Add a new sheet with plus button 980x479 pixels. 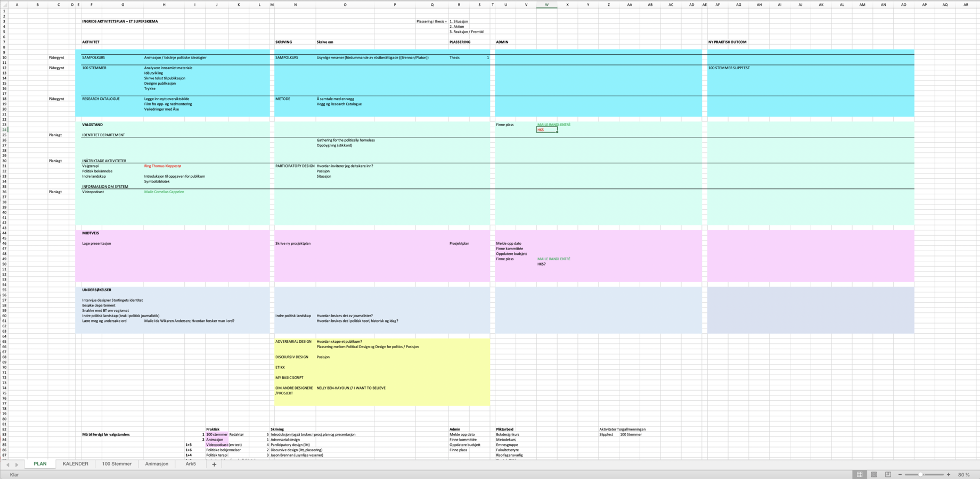[214, 464]
